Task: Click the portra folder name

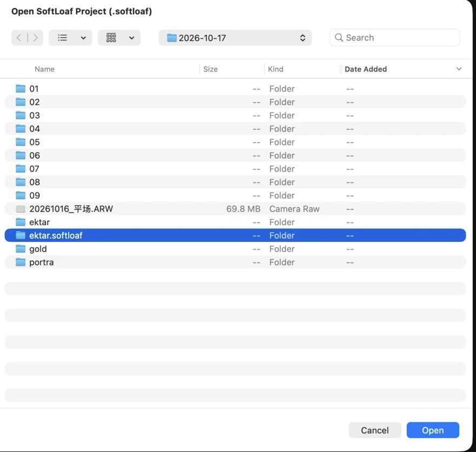Action: [x=42, y=263]
